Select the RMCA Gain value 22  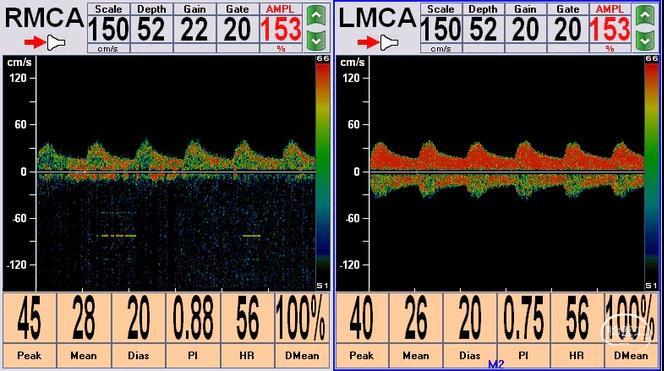point(195,30)
